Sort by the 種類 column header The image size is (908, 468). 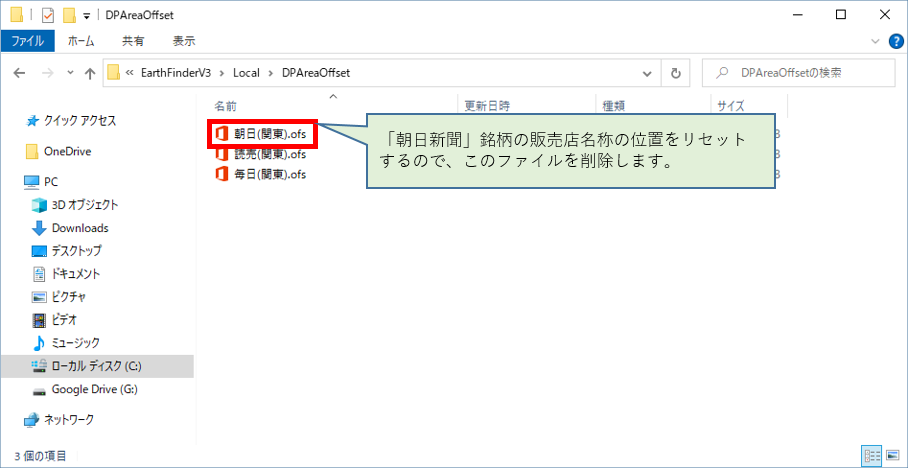(614, 106)
